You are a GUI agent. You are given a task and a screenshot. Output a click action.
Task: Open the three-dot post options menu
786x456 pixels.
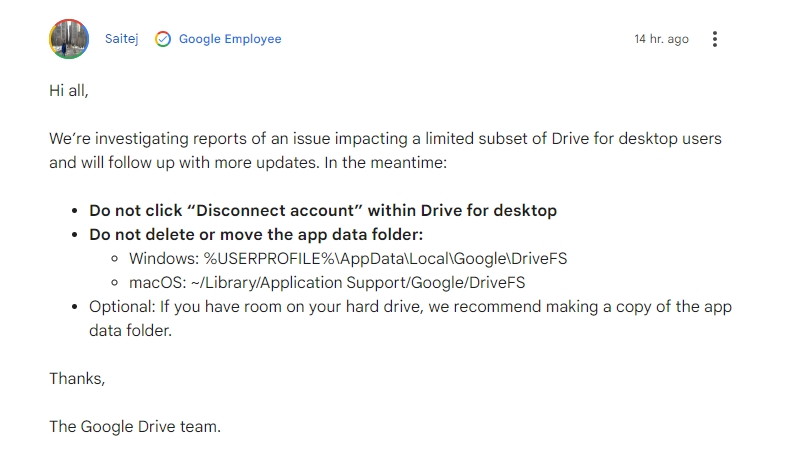(x=714, y=39)
